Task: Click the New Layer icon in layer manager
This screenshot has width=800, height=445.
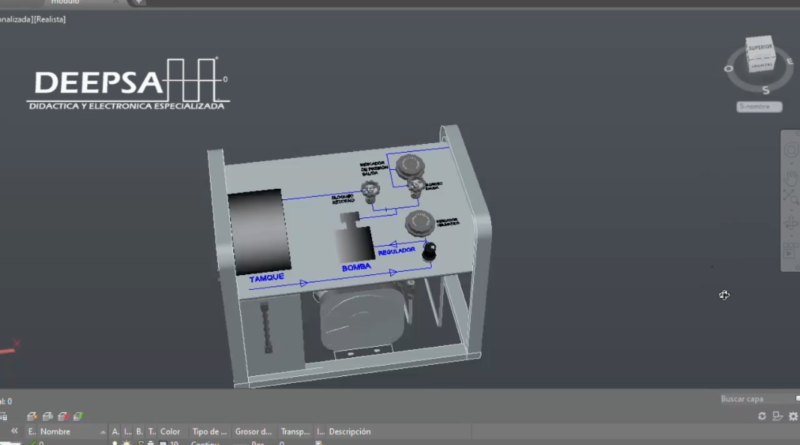Action: (32, 415)
